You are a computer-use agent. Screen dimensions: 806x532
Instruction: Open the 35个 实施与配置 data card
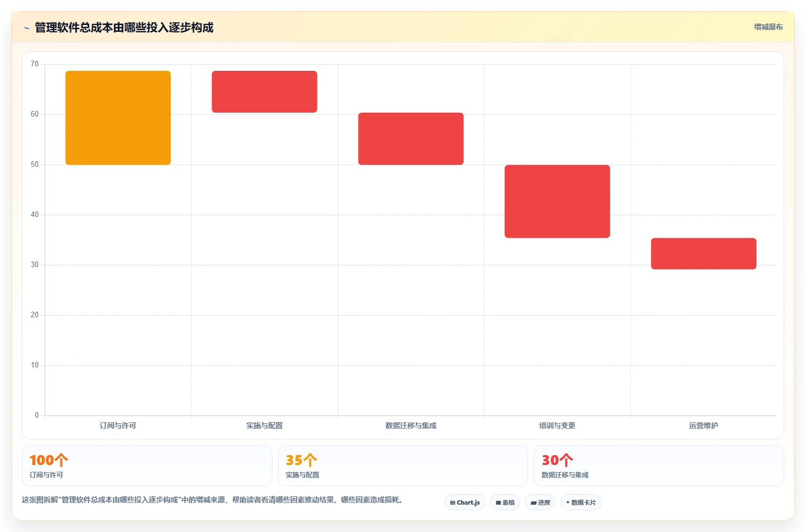pos(402,466)
